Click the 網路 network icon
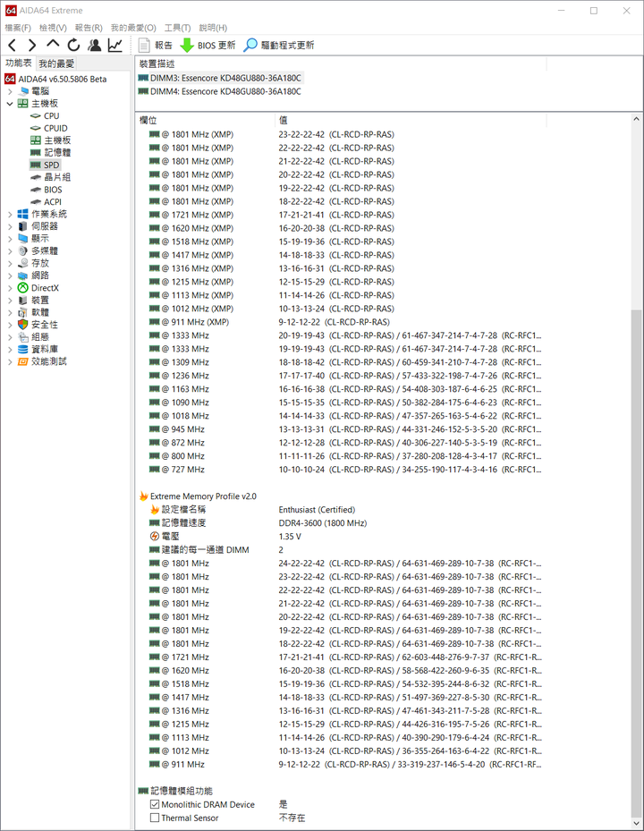 22,276
